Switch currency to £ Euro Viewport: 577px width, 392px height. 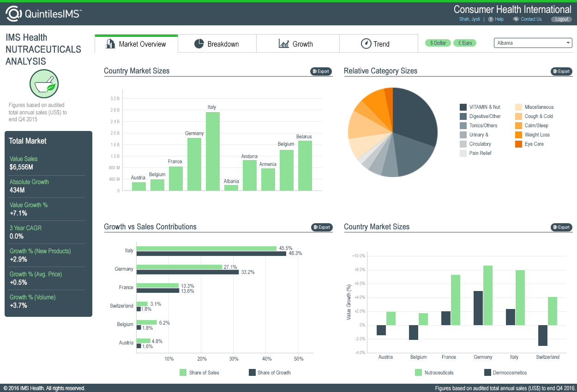464,43
